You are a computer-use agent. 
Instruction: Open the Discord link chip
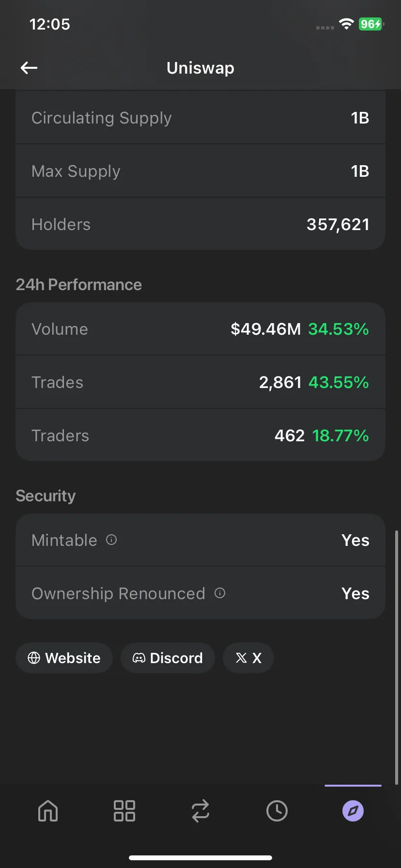point(168,658)
